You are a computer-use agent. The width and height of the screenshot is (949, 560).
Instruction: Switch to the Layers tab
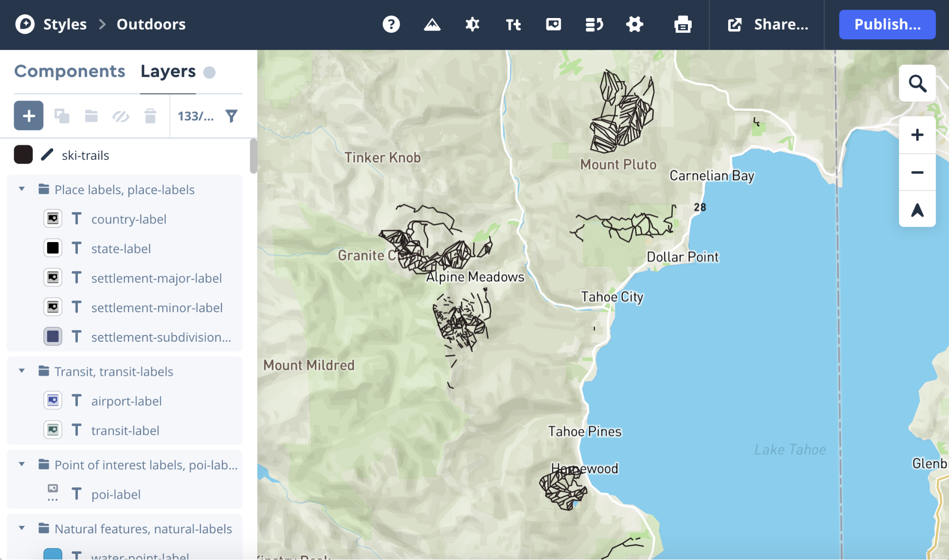pos(168,71)
